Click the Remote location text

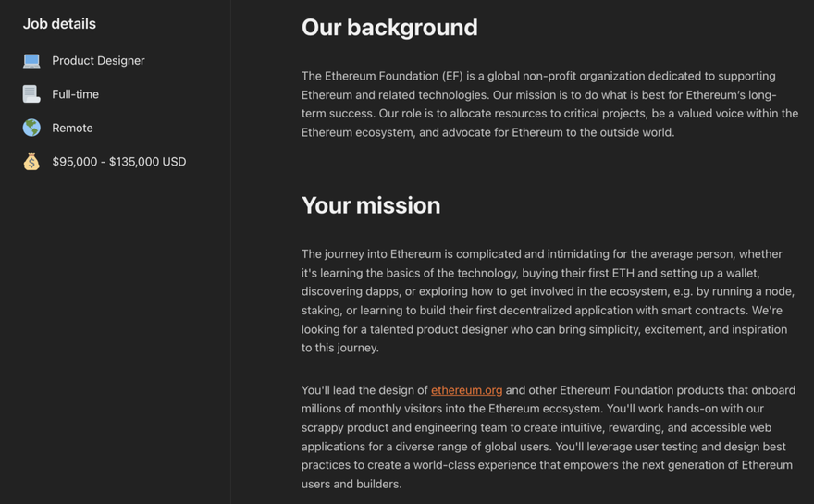click(72, 129)
